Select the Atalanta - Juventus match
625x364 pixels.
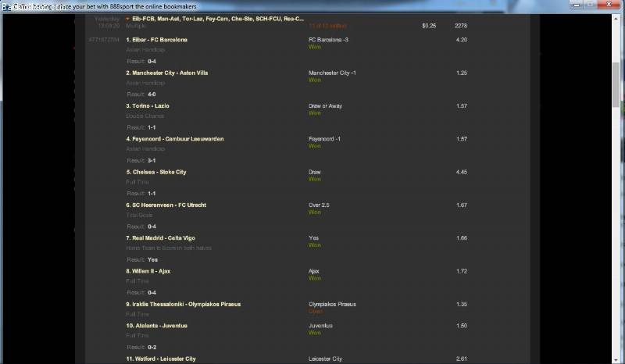tap(157, 326)
